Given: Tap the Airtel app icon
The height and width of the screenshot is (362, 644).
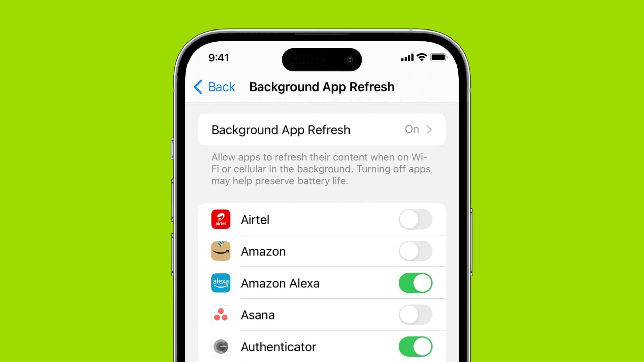Looking at the screenshot, I should point(221,220).
